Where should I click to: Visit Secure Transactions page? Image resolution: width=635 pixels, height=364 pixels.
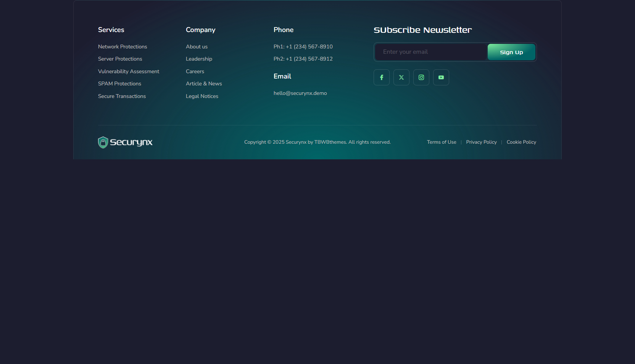pos(122,96)
